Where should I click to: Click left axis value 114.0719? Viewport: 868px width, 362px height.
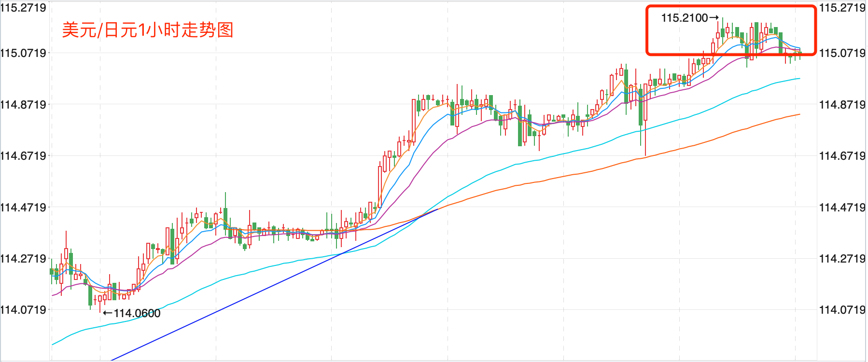(x=23, y=310)
